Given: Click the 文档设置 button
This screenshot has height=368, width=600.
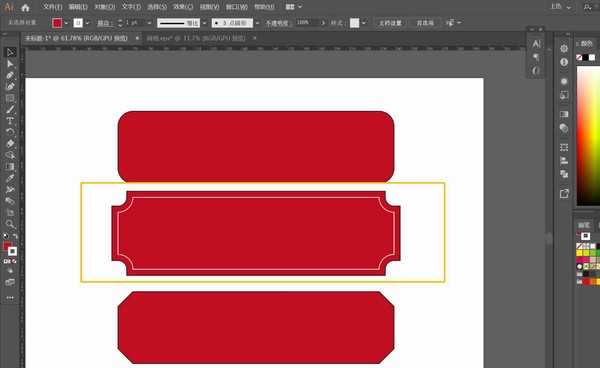Looking at the screenshot, I should pyautogui.click(x=390, y=23).
